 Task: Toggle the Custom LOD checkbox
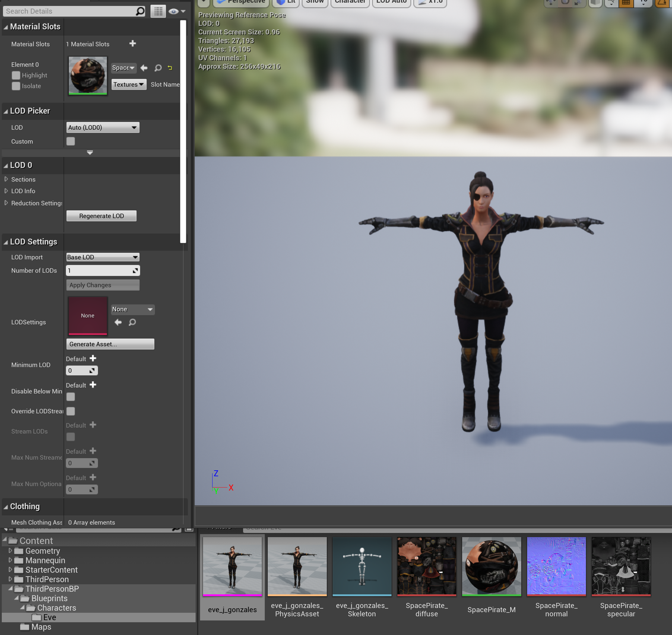pyautogui.click(x=70, y=141)
